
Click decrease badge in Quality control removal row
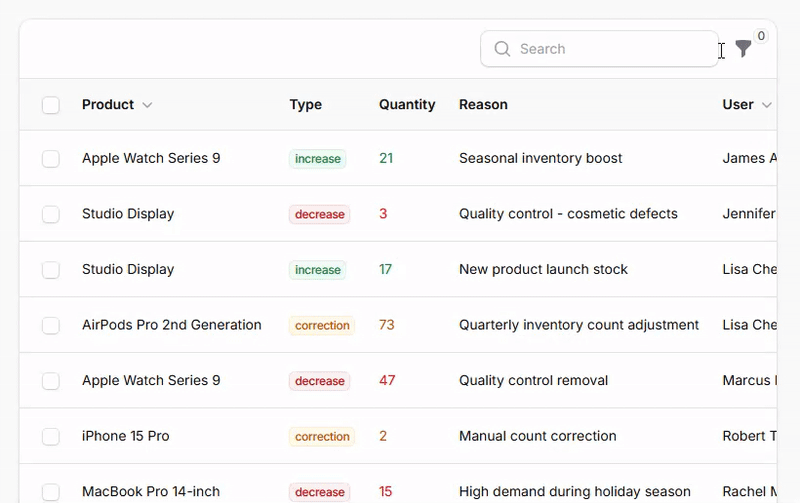[x=319, y=381]
